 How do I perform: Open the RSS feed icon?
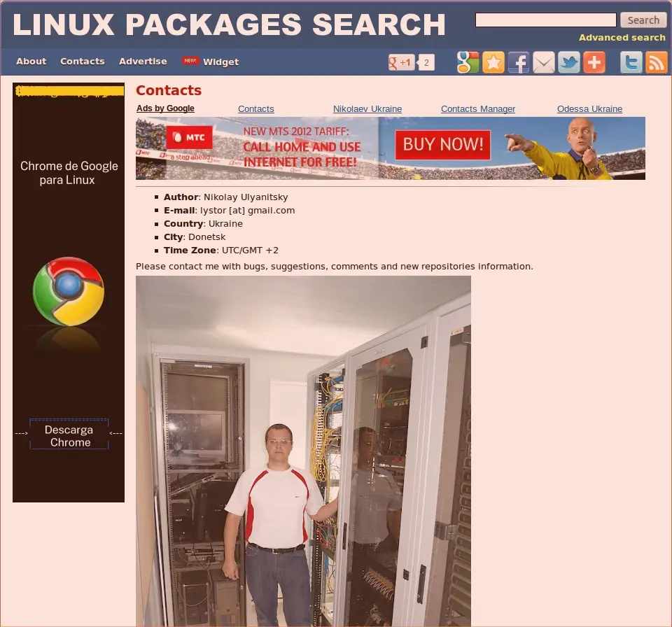[x=656, y=62]
